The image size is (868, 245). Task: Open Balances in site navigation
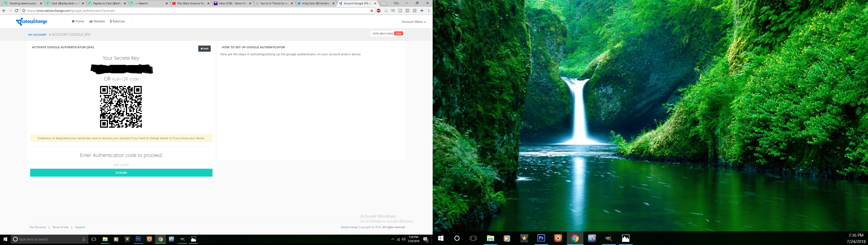click(117, 21)
